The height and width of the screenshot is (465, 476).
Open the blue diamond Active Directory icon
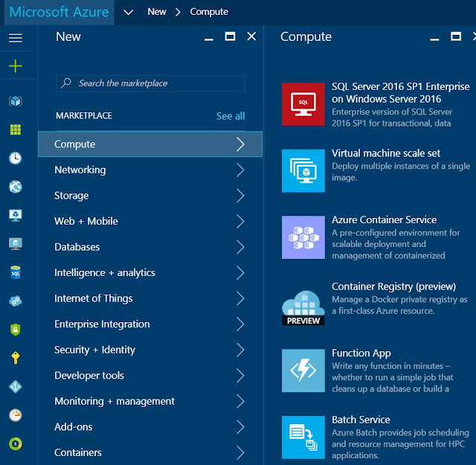[x=16, y=387]
